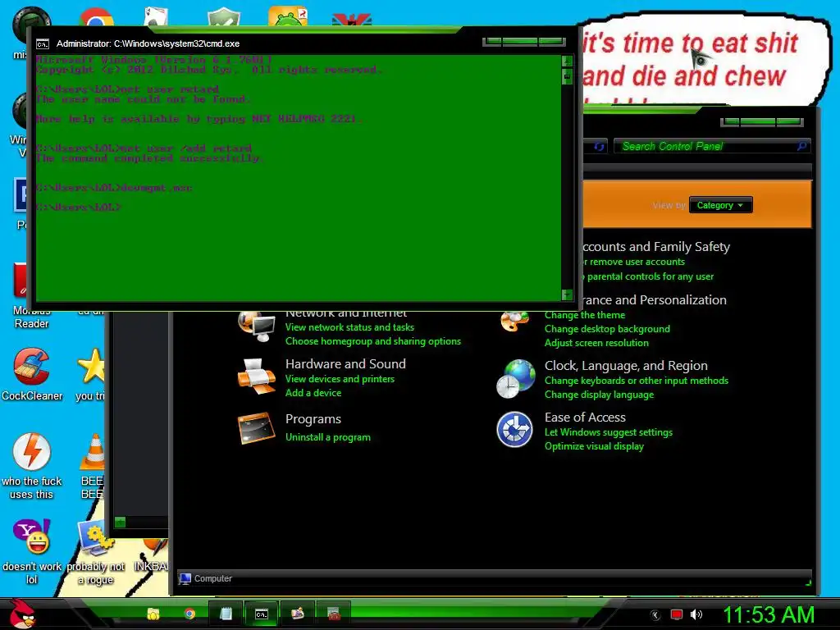
Task: Select the 'Reader' desktop icon
Action: (32, 317)
